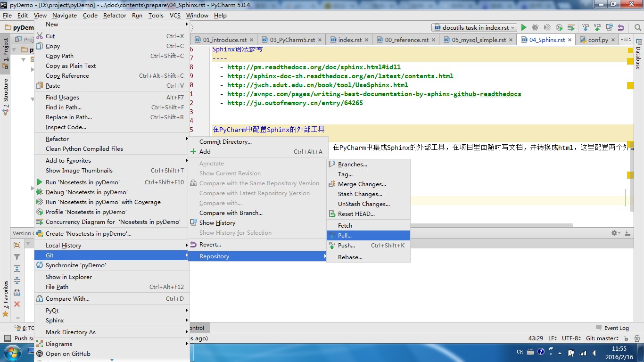The width and height of the screenshot is (644, 362).
Task: Show hidden editor tabs list
Action: pyautogui.click(x=626, y=40)
